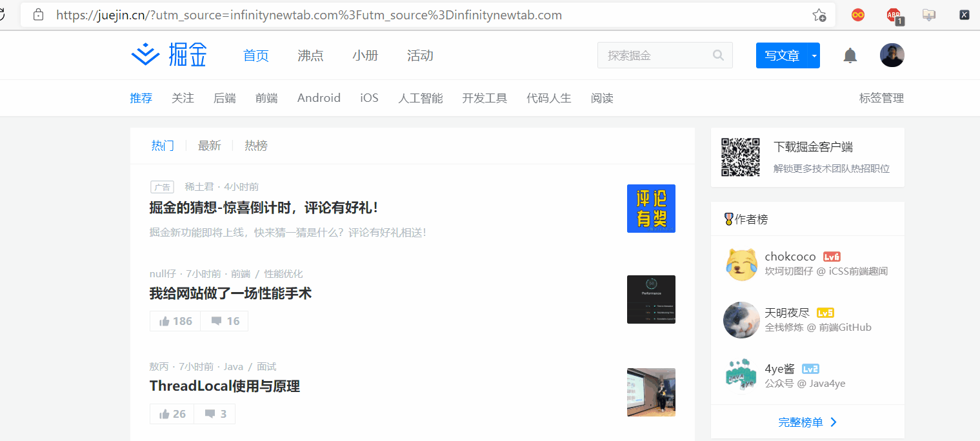980x441 pixels.
Task: Switch to the 热榜 sorting tab
Action: point(255,145)
